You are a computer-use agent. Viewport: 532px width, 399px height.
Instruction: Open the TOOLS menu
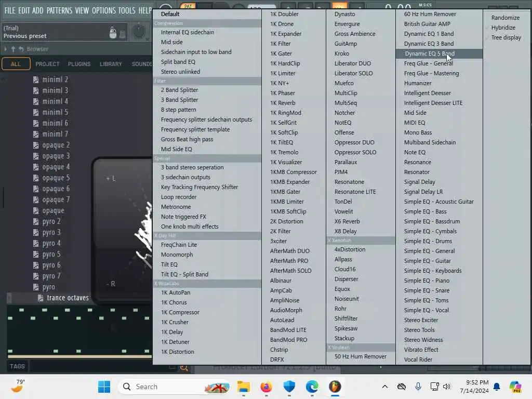(127, 10)
